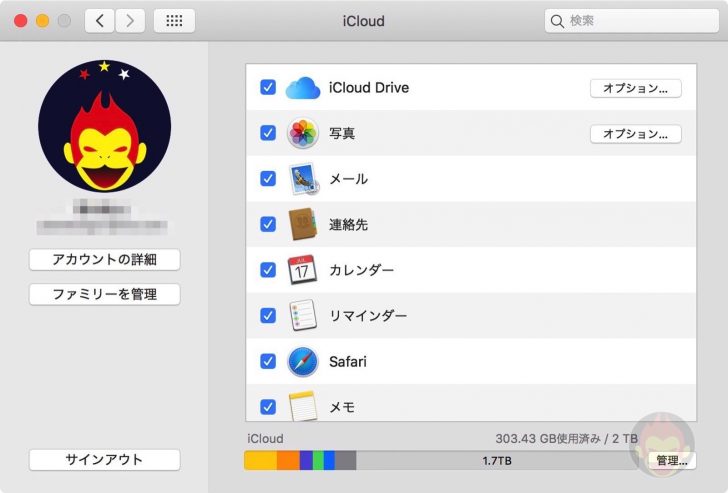Open オプション for iCloud Drive
728x493 pixels.
636,88
